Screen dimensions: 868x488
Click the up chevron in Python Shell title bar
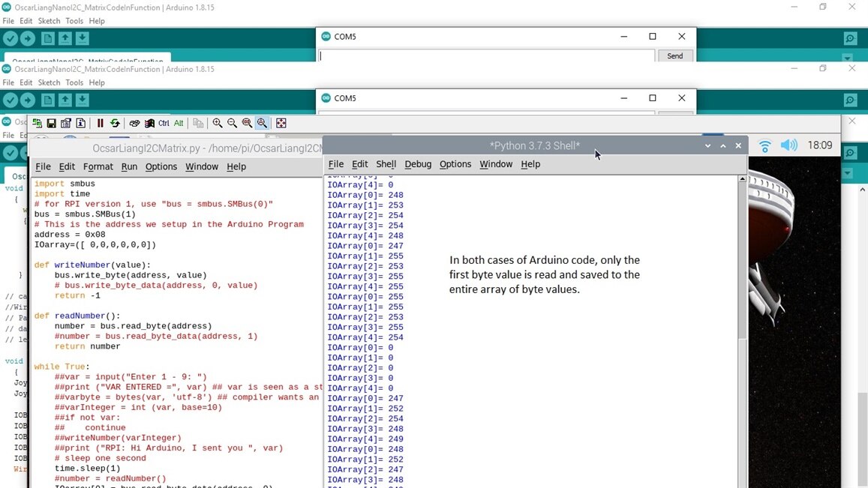(x=723, y=146)
